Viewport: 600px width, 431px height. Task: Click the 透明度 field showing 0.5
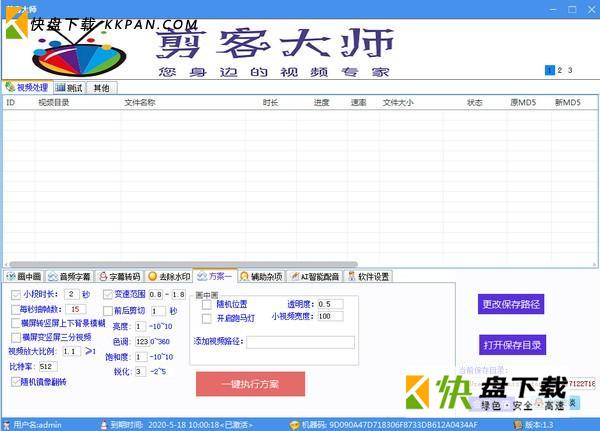pyautogui.click(x=330, y=304)
